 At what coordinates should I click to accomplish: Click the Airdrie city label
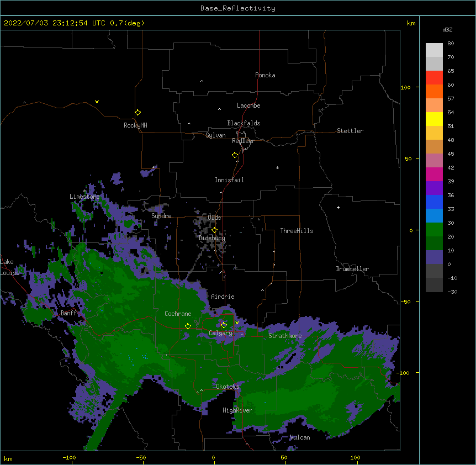pos(223,297)
